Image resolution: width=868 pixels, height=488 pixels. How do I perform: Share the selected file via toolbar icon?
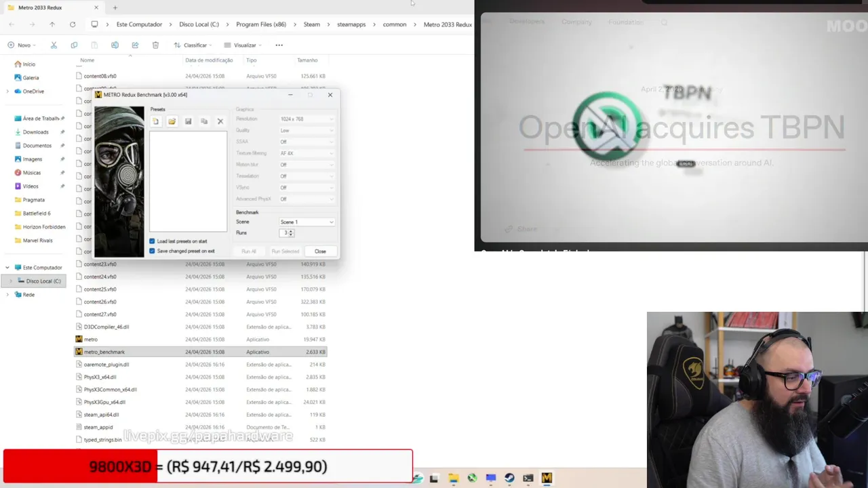(x=135, y=45)
